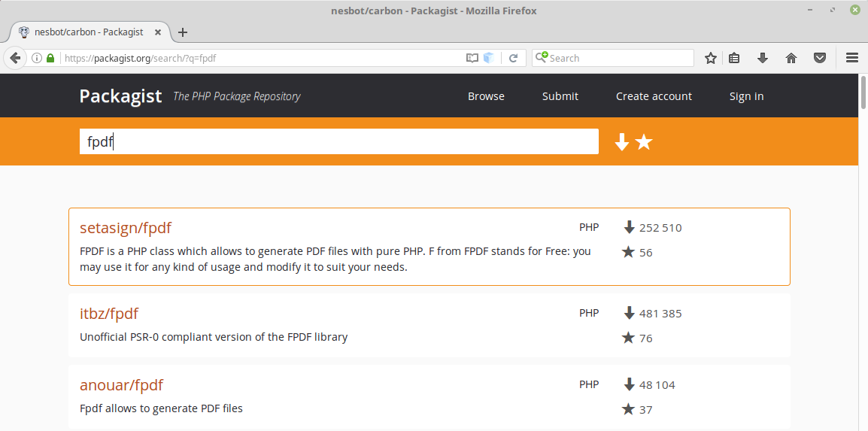Open the Browse menu item

pos(486,96)
